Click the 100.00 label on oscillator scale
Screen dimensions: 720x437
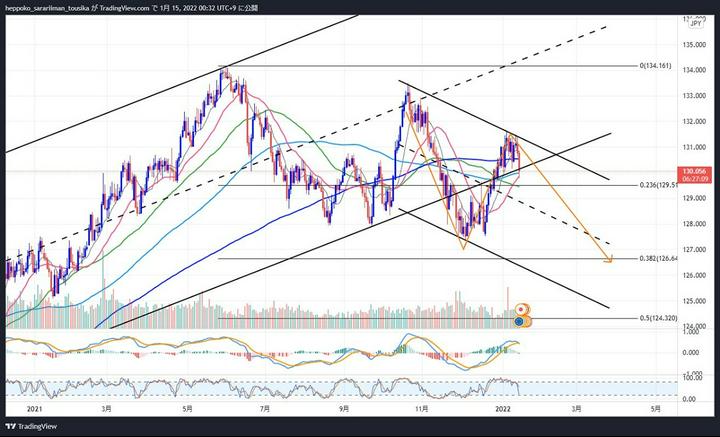pos(693,378)
